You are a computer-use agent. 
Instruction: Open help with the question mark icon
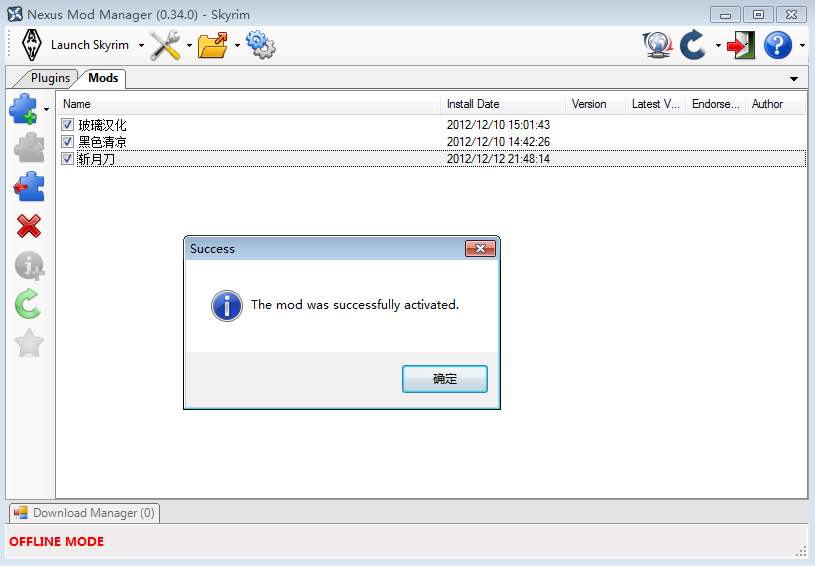click(x=778, y=45)
